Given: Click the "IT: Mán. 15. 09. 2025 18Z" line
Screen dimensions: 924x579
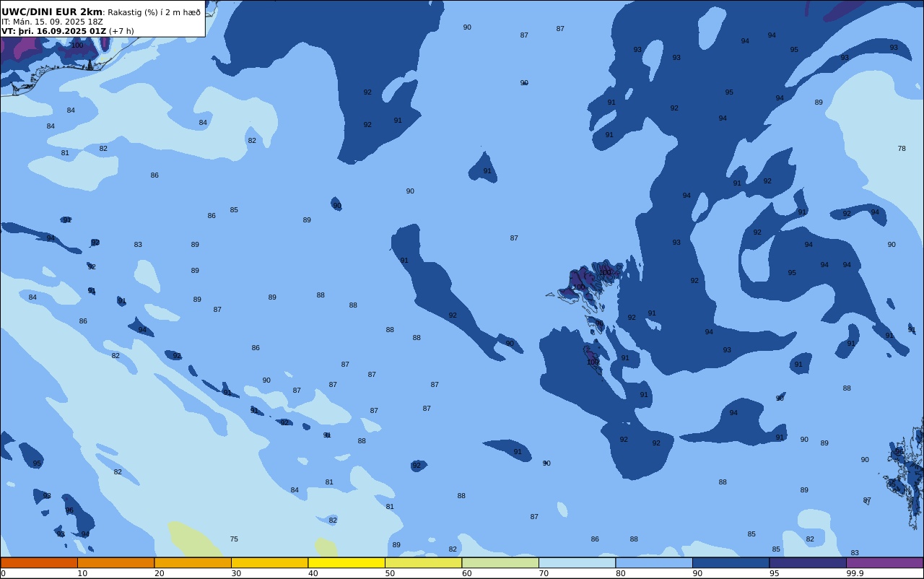Looking at the screenshot, I should click(52, 22).
